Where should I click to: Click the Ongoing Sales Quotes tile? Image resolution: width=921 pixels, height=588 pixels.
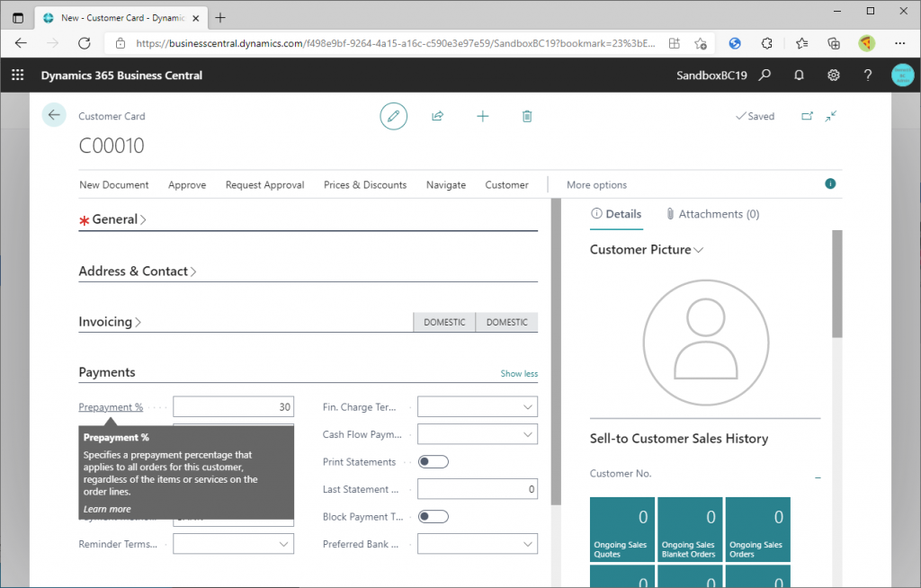(622, 530)
